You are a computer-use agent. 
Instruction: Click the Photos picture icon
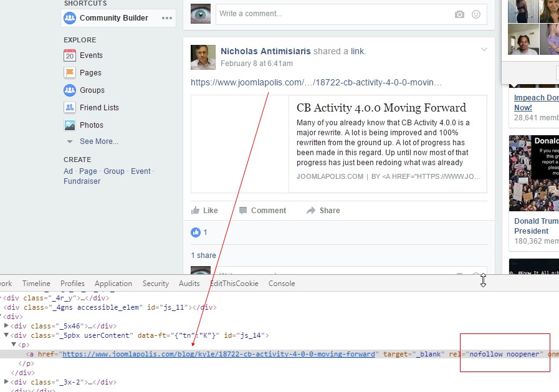click(x=70, y=125)
